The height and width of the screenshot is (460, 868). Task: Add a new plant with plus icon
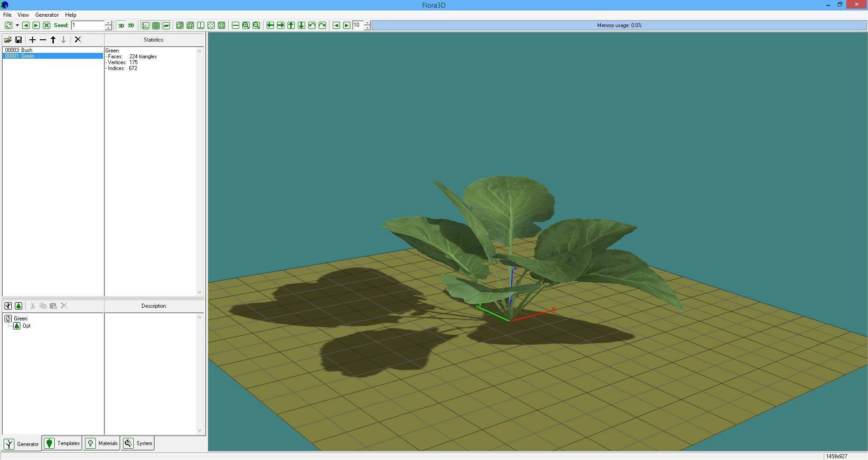(33, 40)
